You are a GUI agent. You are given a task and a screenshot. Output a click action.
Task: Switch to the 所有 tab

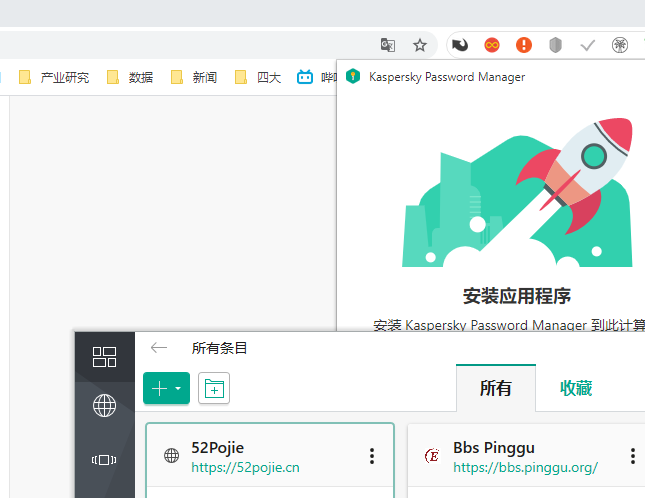496,389
